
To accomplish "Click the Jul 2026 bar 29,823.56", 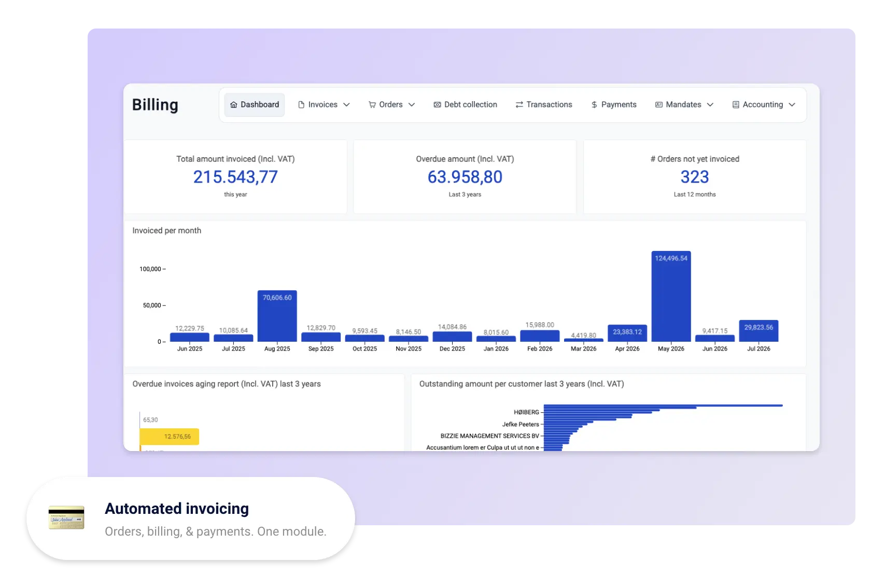I will (759, 331).
